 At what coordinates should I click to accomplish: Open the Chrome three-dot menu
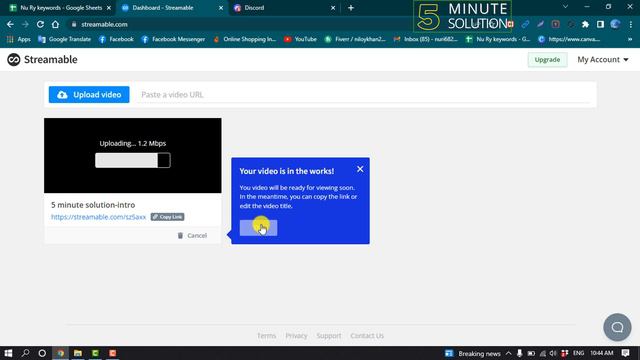pyautogui.click(x=631, y=24)
